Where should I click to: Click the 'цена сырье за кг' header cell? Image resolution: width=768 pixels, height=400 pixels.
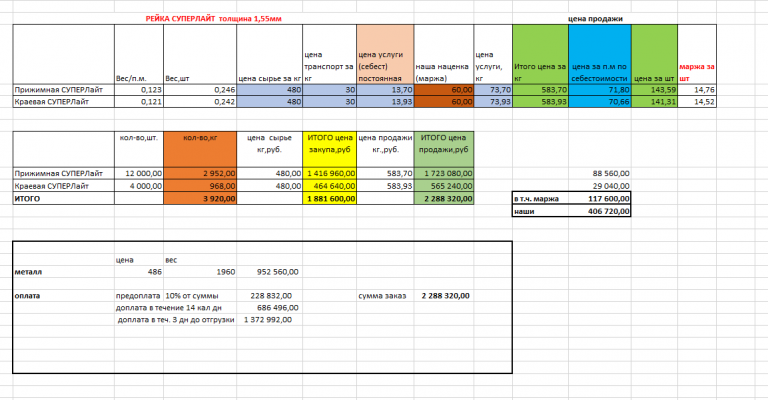click(269, 54)
